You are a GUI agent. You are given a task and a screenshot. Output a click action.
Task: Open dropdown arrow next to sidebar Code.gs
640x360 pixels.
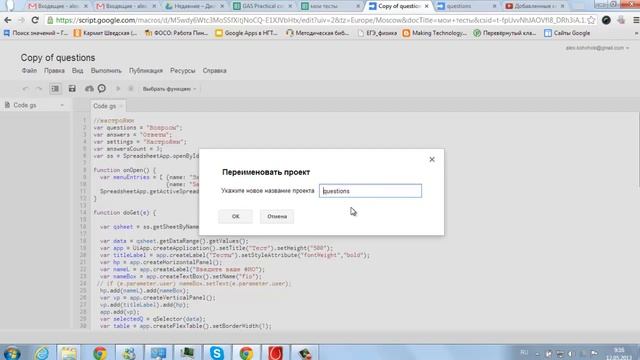(x=62, y=105)
